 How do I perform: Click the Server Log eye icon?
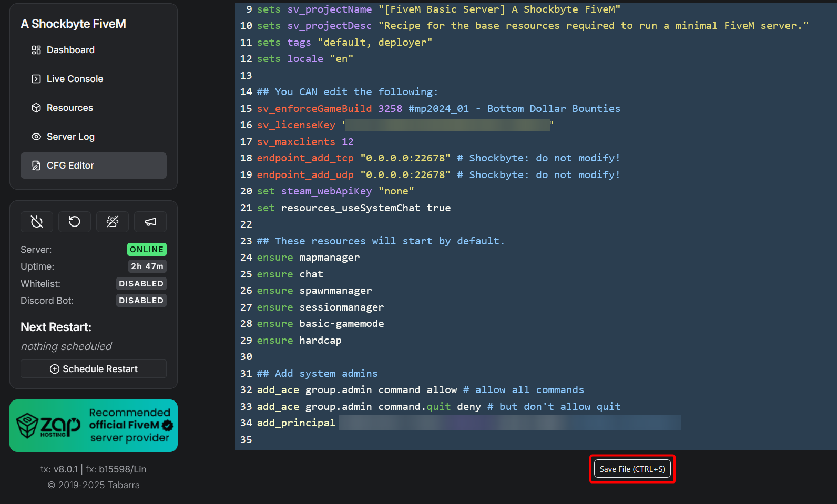(x=36, y=137)
